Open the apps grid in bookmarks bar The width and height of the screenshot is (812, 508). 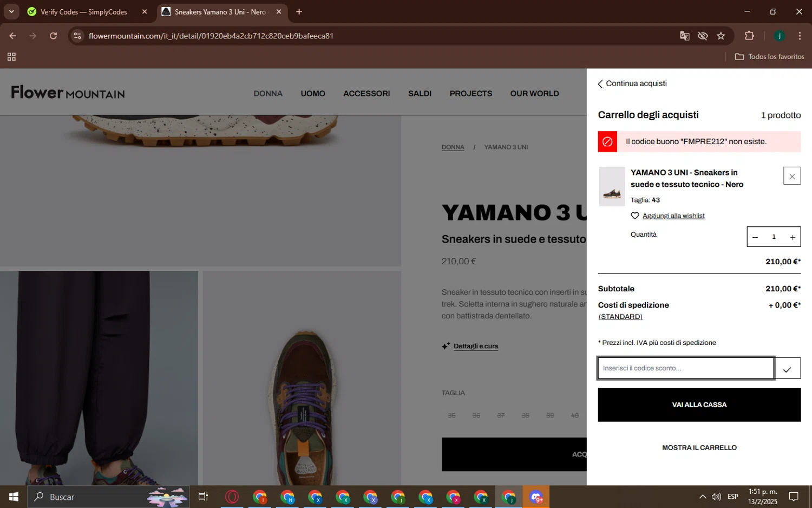pyautogui.click(x=11, y=57)
